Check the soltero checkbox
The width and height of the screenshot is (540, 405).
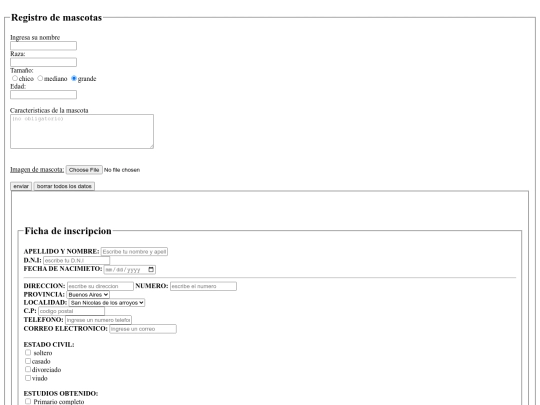[x=28, y=353]
